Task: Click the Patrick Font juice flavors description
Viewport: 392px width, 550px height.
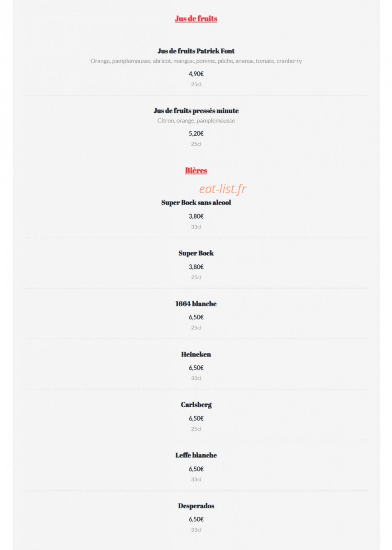Action: click(196, 61)
